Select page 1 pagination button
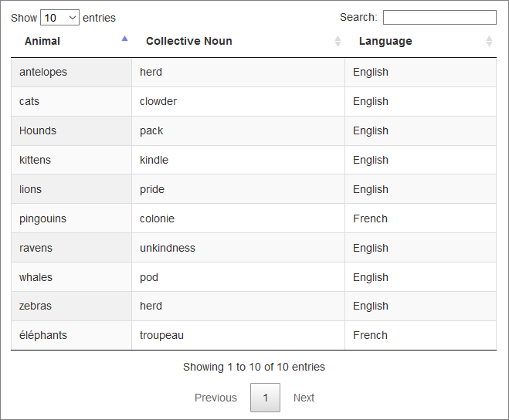Screen dimensions: 509x420 (x=265, y=398)
